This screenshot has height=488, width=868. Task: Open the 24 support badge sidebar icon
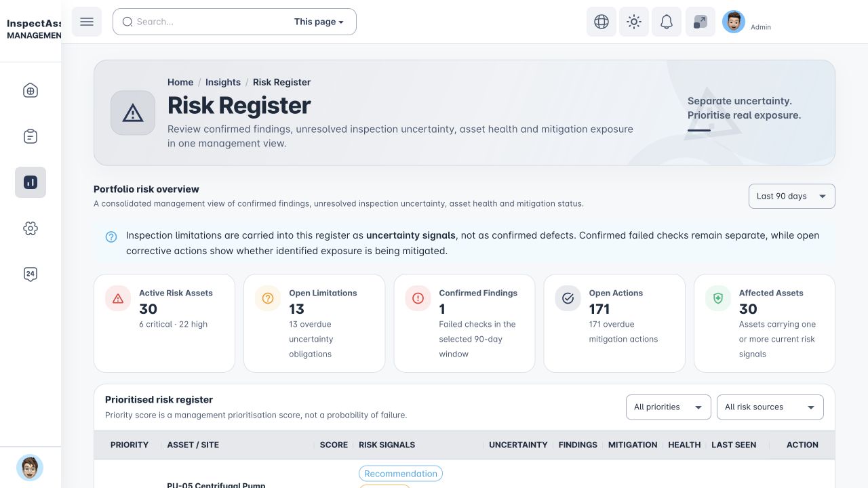31,274
